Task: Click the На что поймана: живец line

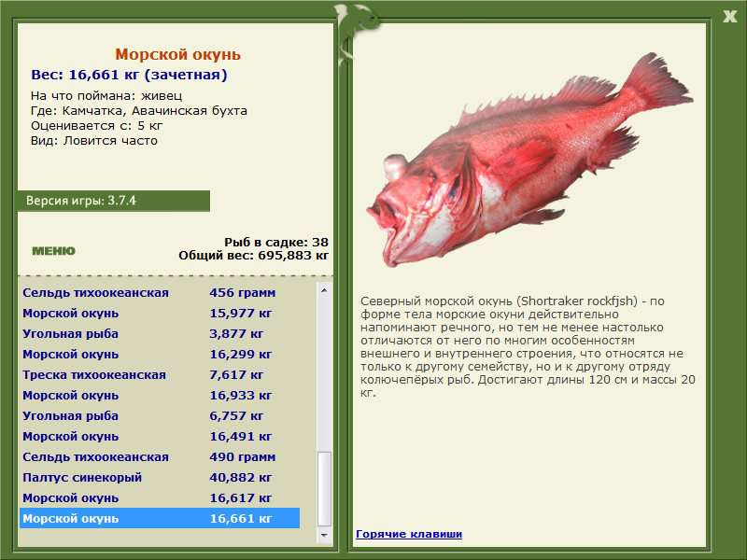Action: click(x=106, y=96)
